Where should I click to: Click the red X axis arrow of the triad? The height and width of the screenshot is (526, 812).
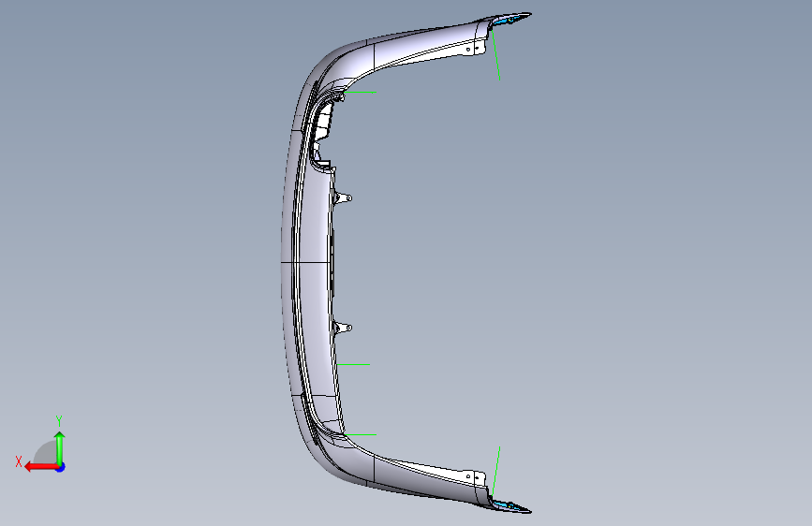point(41,467)
